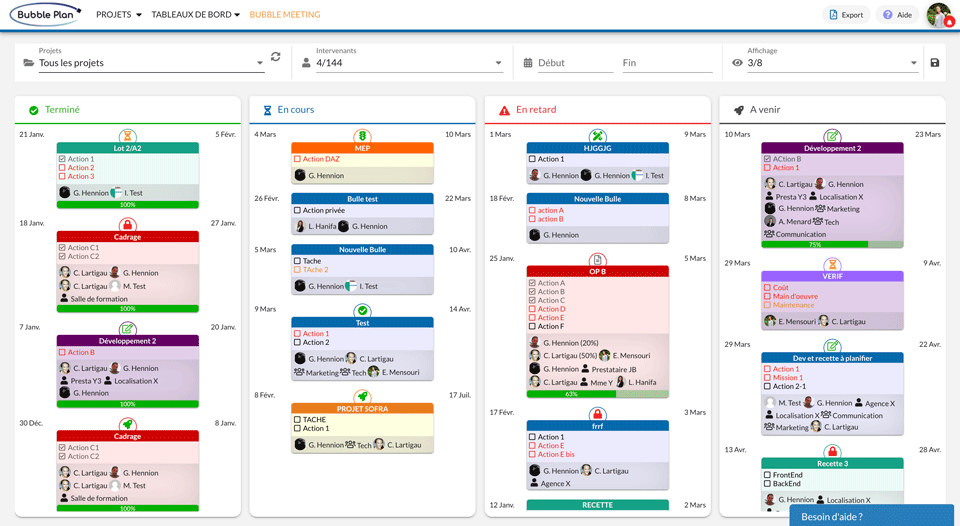Click the refresh projects icon

point(276,56)
